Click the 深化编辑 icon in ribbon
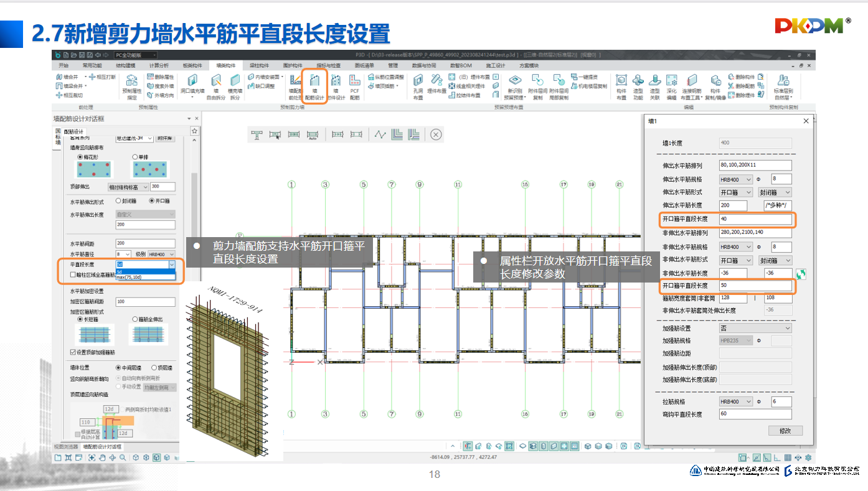Image resolution: width=868 pixels, height=491 pixels. (x=671, y=85)
